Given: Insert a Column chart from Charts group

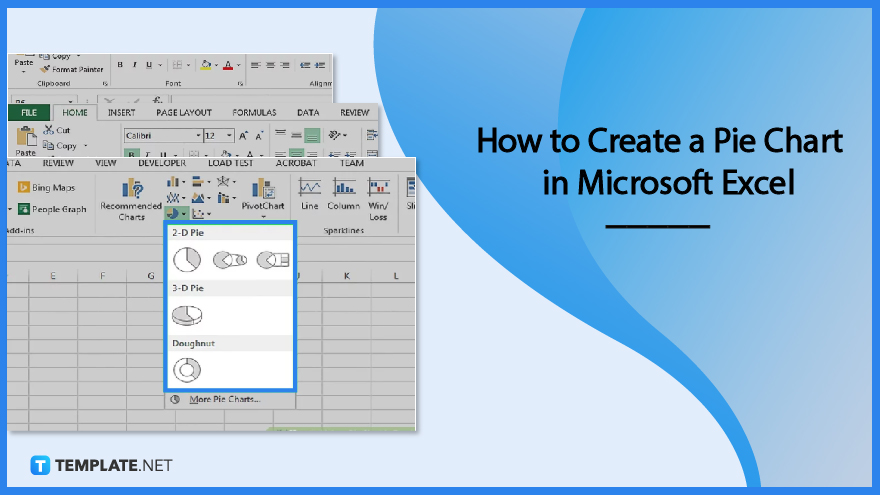Looking at the screenshot, I should [176, 182].
